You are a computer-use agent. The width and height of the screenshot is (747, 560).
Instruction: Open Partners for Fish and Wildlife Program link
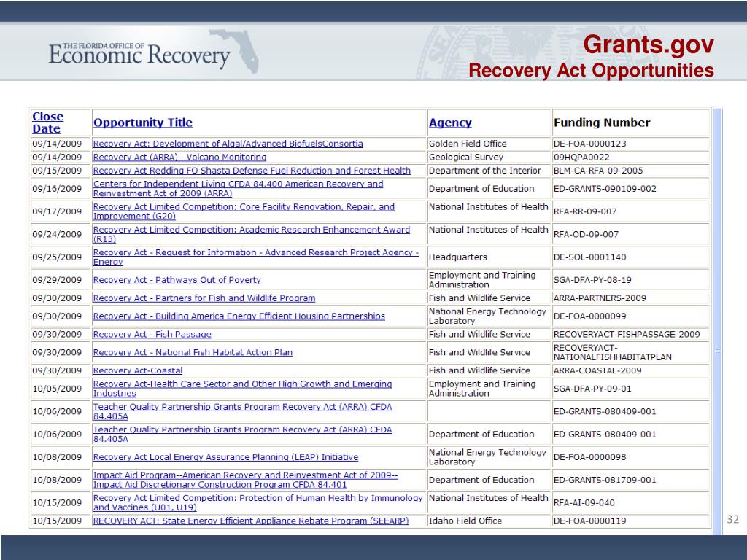(x=204, y=298)
